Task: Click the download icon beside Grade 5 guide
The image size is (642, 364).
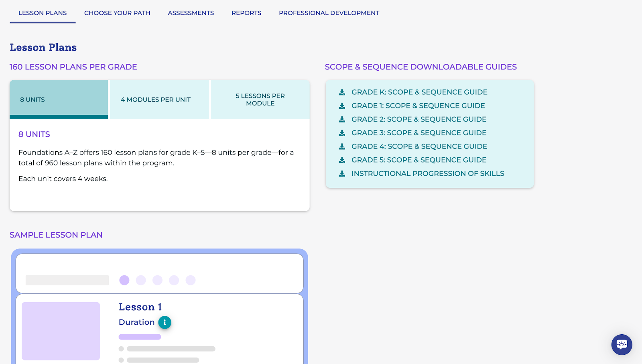Action: (342, 160)
